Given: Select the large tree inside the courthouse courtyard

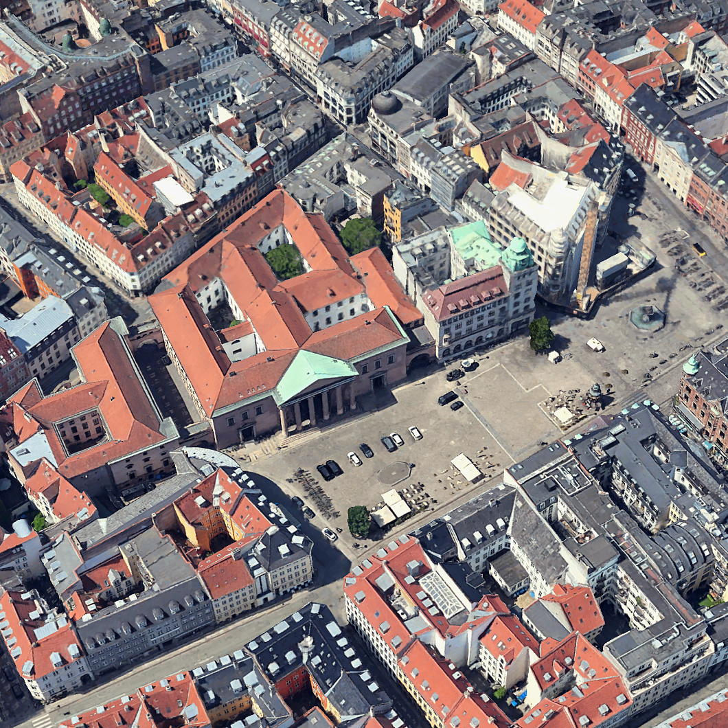Looking at the screenshot, I should coord(285,261).
